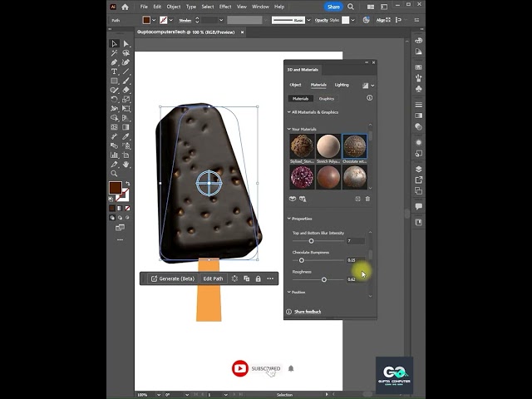Click the brown fill color swatch in toolbar
The height and width of the screenshot is (399, 532).
(116, 188)
